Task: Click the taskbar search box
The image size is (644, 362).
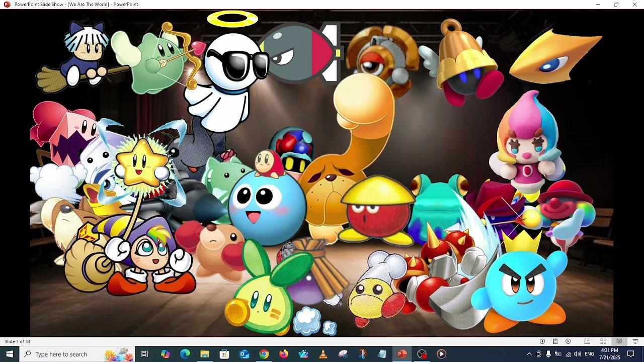Action: coord(77,354)
